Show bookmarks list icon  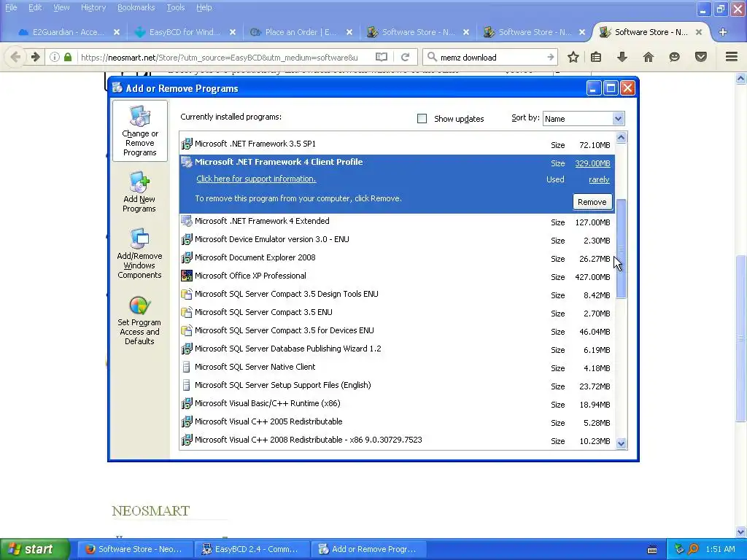pyautogui.click(x=596, y=57)
